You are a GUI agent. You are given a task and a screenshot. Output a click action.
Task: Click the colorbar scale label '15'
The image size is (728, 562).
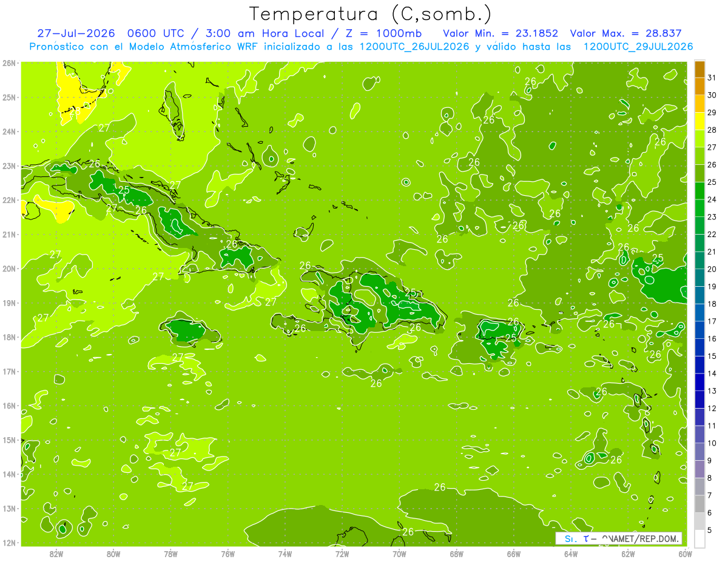(712, 356)
